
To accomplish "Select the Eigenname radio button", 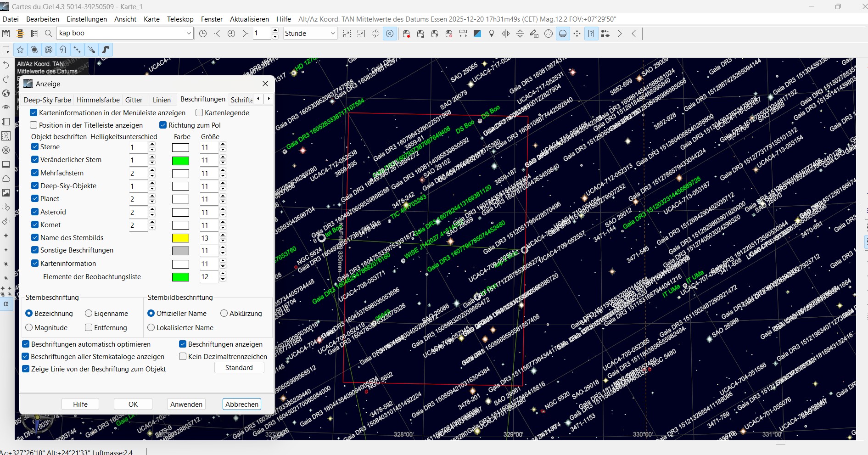I will 89,314.
